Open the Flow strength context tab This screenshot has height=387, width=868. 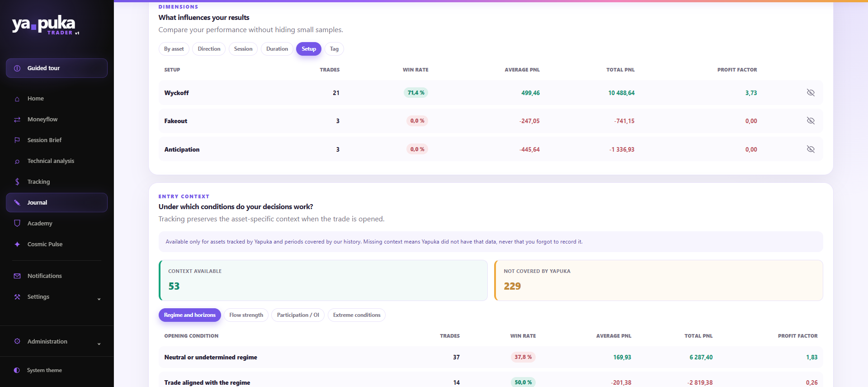[x=246, y=315]
